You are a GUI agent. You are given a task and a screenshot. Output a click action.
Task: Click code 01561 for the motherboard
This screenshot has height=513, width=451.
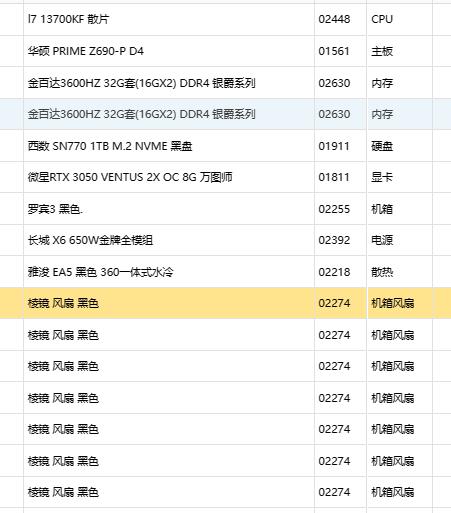coord(340,51)
